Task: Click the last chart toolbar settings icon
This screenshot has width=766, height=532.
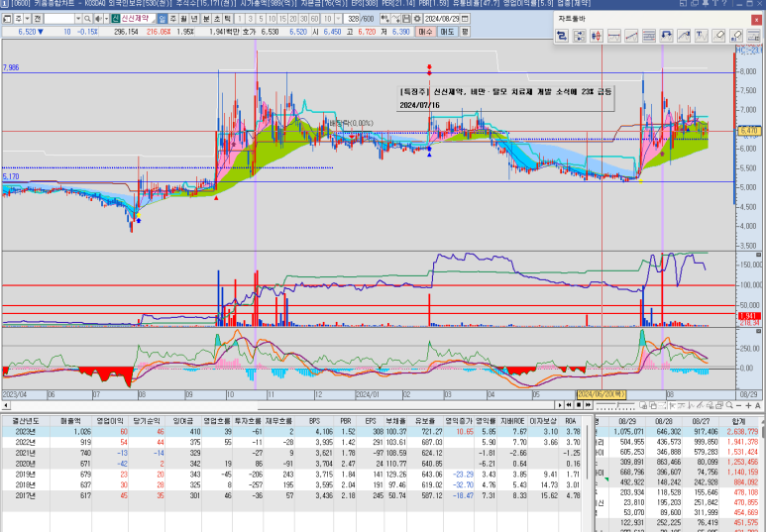Action: click(x=754, y=36)
